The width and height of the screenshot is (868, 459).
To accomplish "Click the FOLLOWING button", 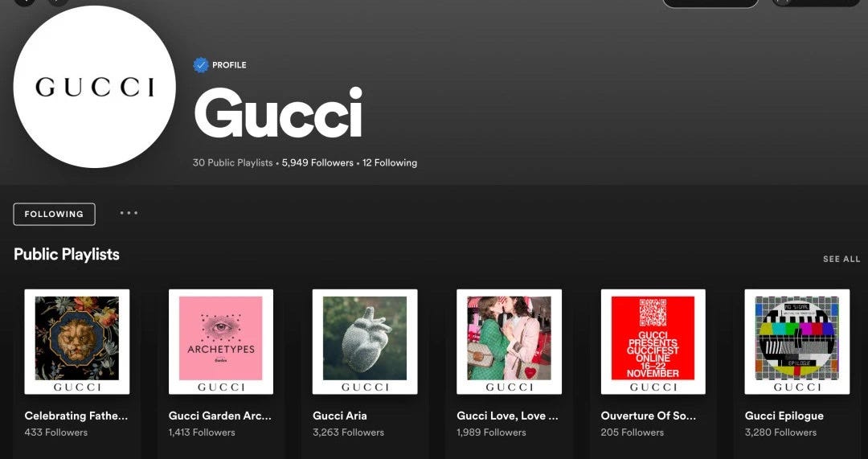I will coord(55,215).
